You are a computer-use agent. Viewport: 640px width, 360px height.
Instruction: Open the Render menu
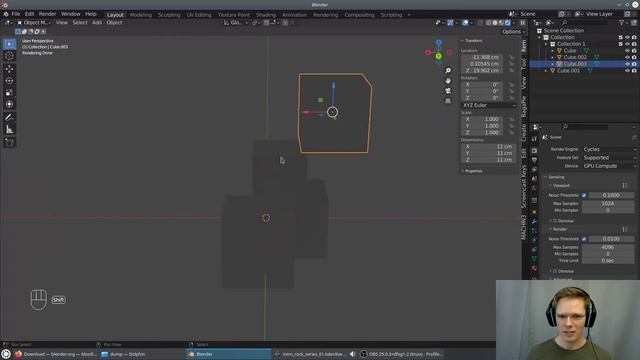[x=47, y=14]
